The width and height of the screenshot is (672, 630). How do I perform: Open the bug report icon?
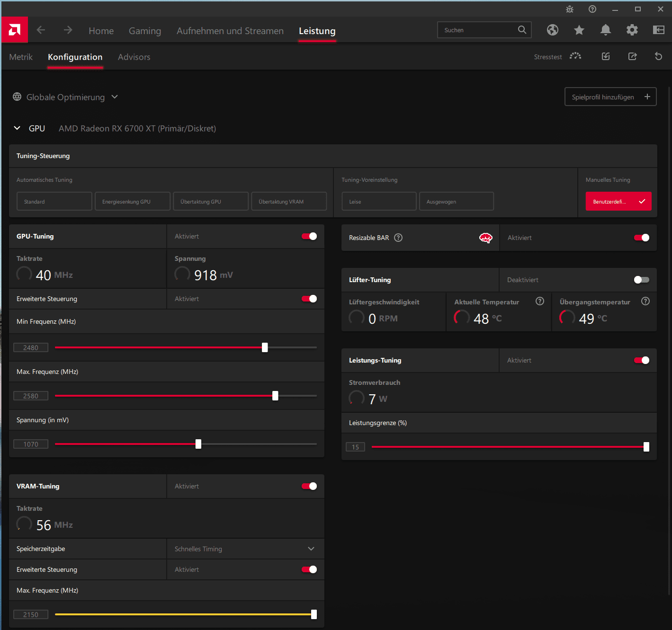(570, 9)
